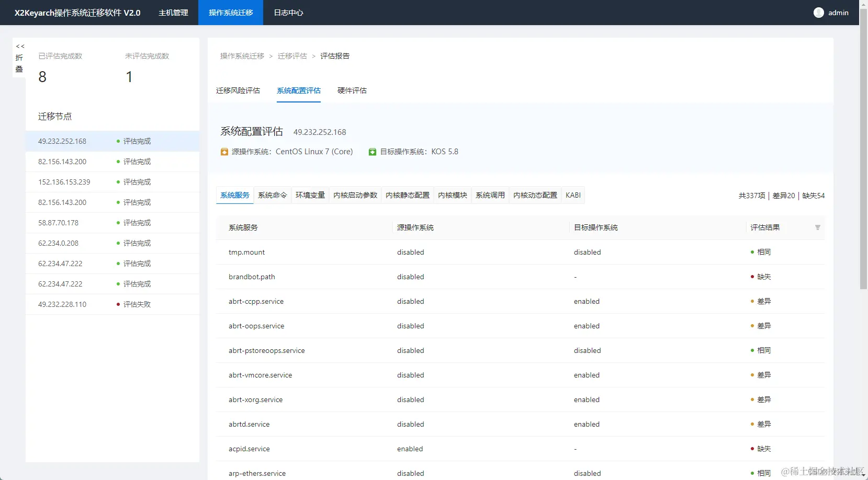This screenshot has height=480, width=868.
Task: Click the abrt-pstoreoops.service service name
Action: 266,350
